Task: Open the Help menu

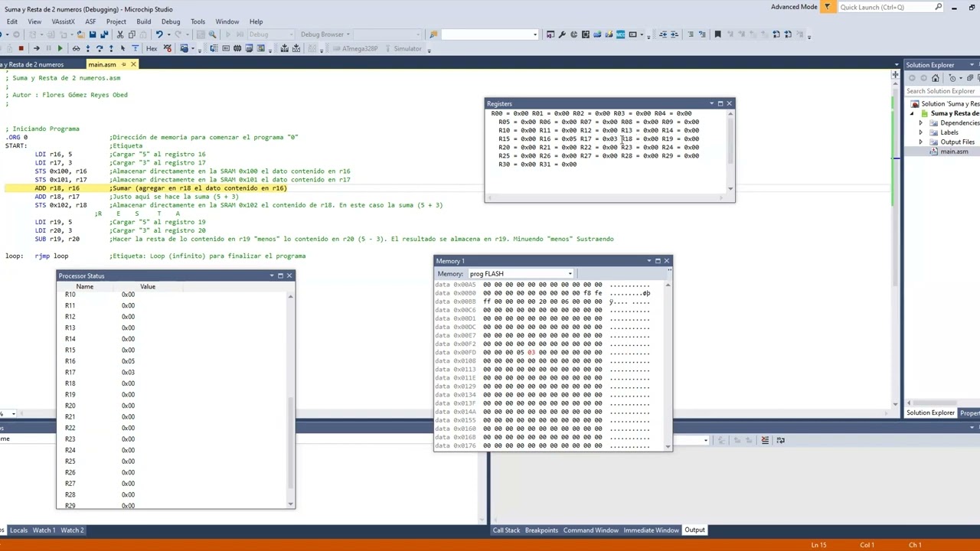Action: point(256,21)
